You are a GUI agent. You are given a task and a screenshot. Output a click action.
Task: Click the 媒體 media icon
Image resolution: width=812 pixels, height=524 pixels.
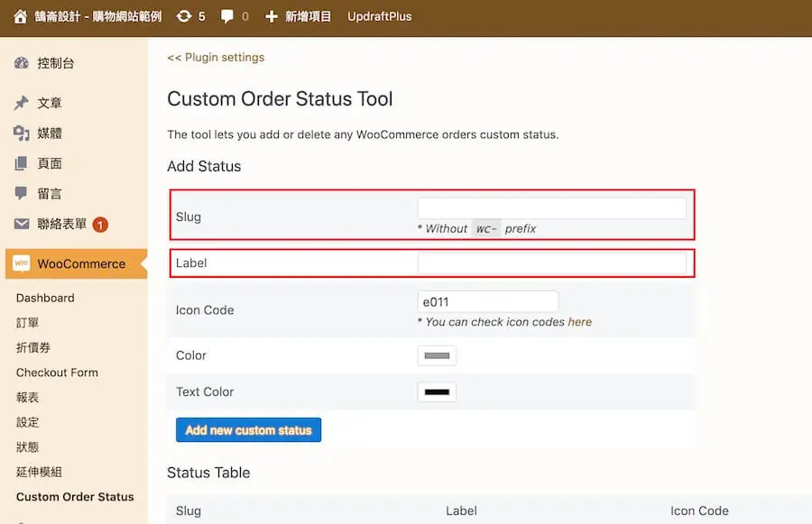pos(22,133)
